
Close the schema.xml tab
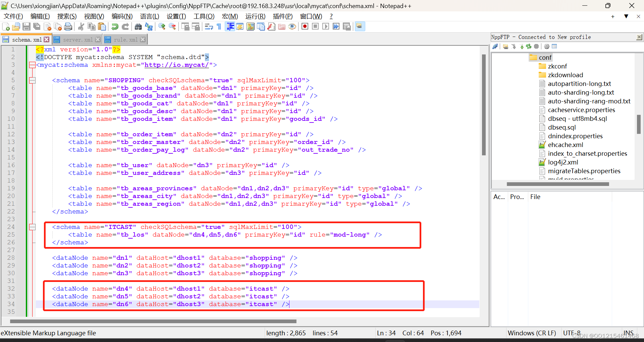coord(47,40)
